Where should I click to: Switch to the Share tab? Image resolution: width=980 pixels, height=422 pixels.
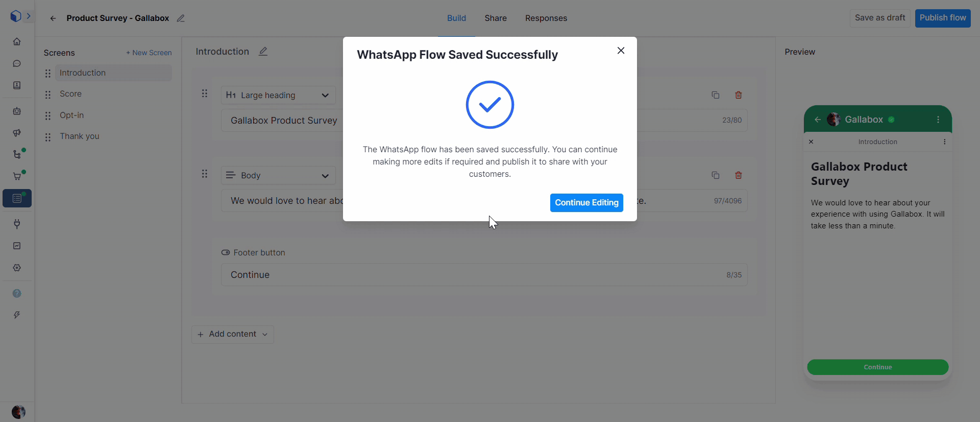coord(495,18)
